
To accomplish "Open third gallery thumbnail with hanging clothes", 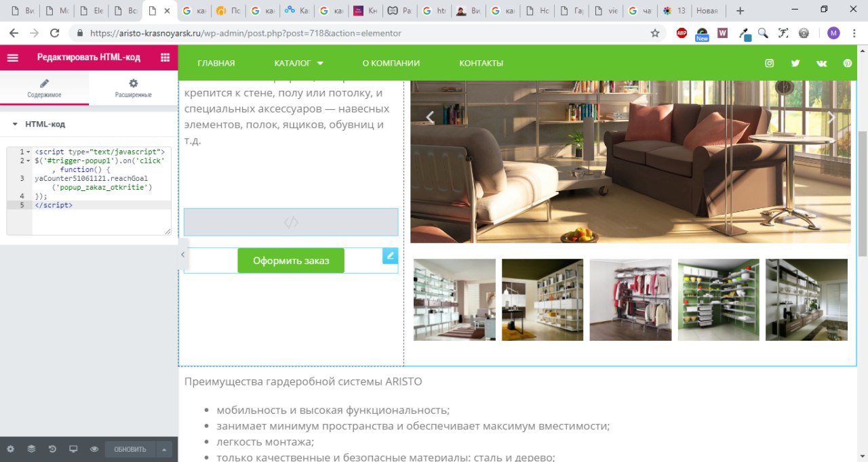I will (631, 299).
